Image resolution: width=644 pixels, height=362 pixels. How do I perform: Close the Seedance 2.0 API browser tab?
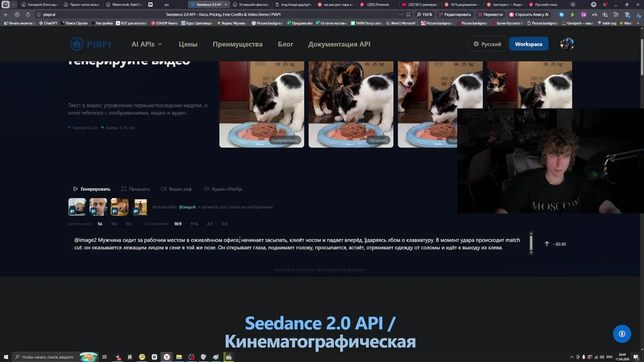tap(226, 5)
